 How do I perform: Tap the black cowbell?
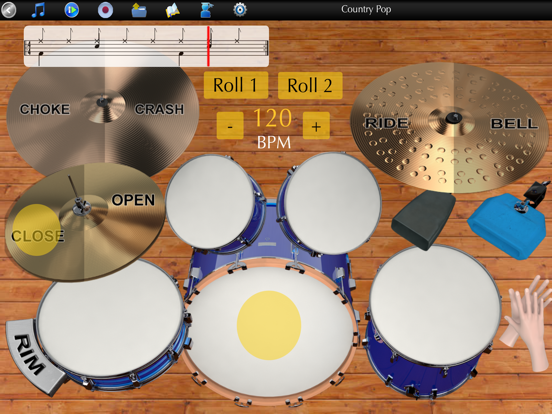424,220
